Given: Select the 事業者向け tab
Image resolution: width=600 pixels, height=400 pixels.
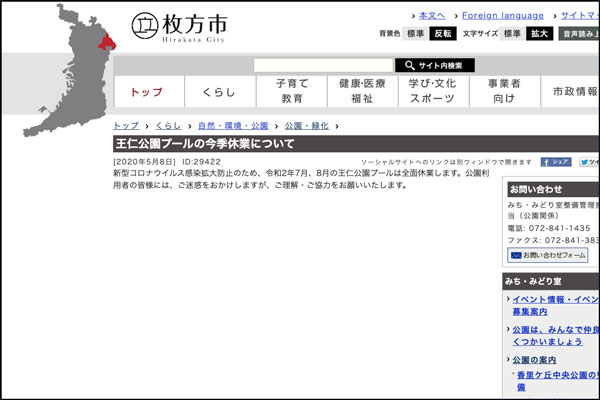Looking at the screenshot, I should [504, 92].
